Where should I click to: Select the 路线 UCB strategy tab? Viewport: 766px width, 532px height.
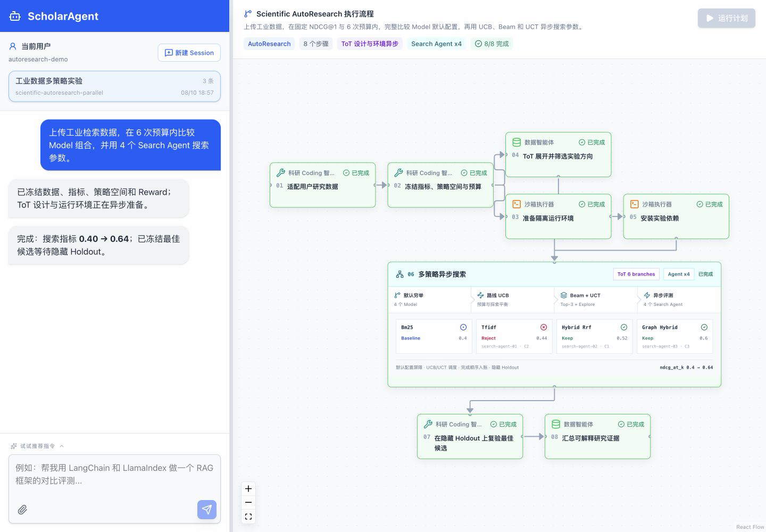click(x=513, y=300)
